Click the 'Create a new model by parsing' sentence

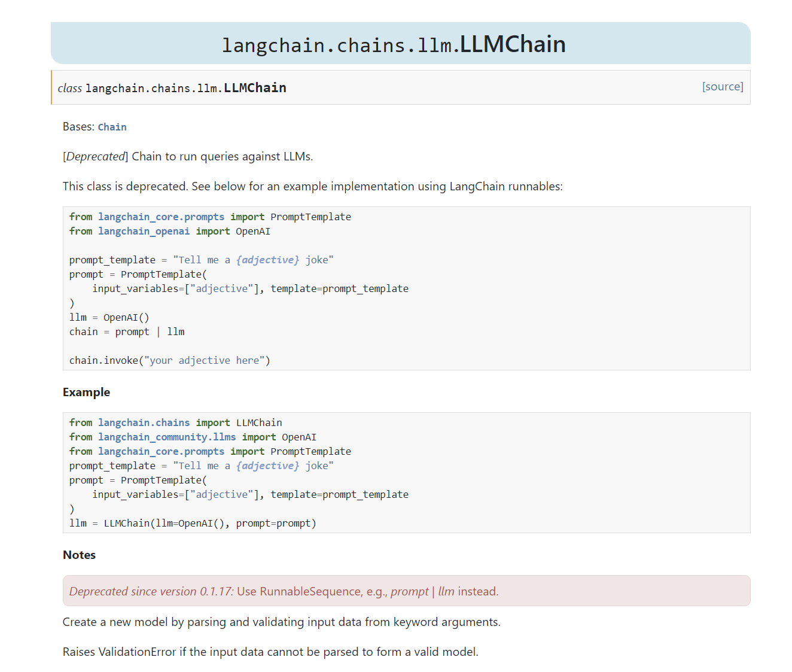pos(282,622)
